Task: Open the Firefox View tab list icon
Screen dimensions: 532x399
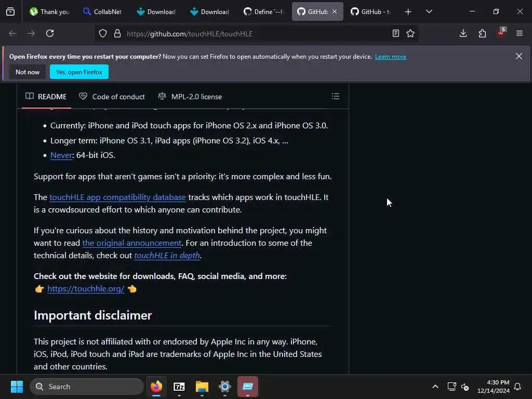Action: 10,11
